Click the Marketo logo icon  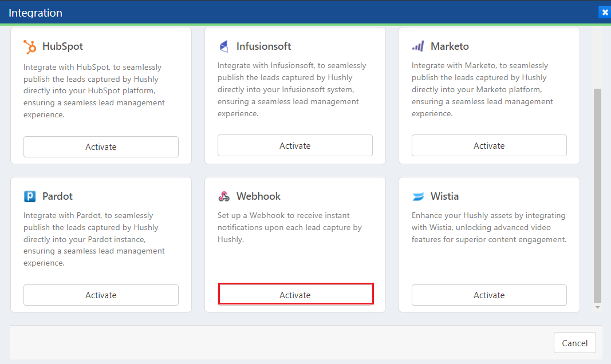click(418, 47)
